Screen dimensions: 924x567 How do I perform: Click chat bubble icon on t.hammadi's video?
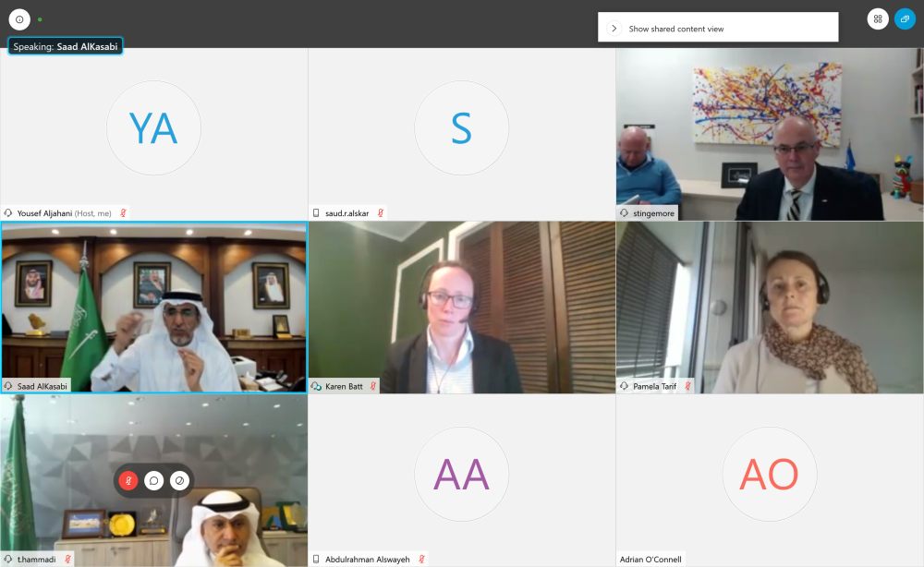tap(153, 480)
